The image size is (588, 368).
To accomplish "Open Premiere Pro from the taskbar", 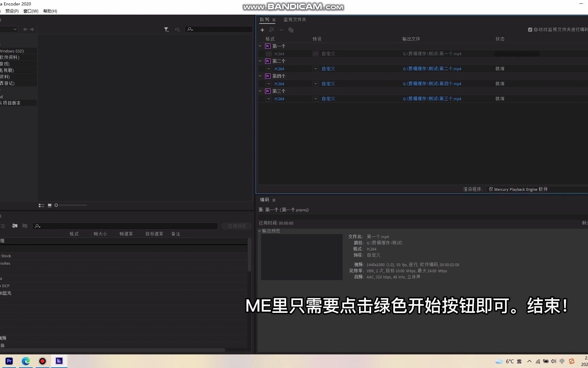I will point(9,361).
